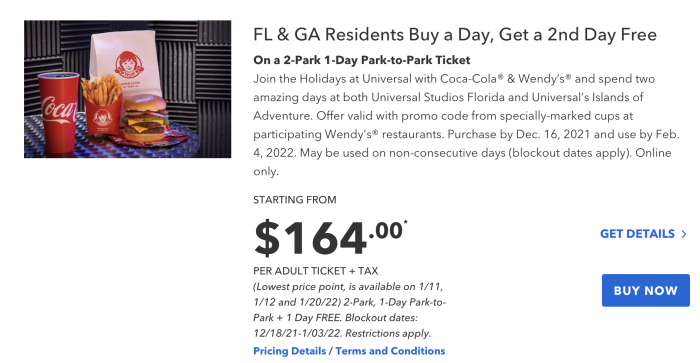Open Pricing Details / Terms and Conditions link
Screen dimensions: 700x363
(x=349, y=351)
